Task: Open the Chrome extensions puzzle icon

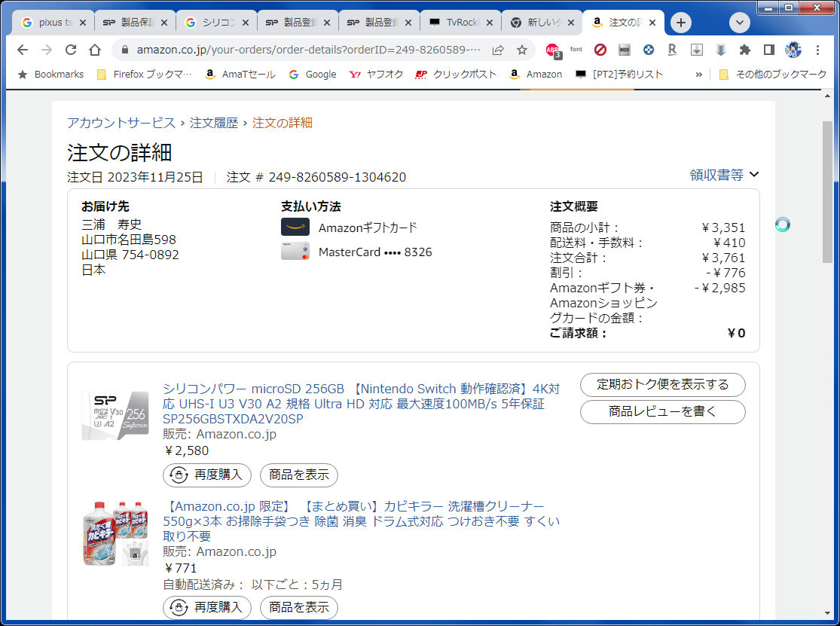Action: coord(744,50)
